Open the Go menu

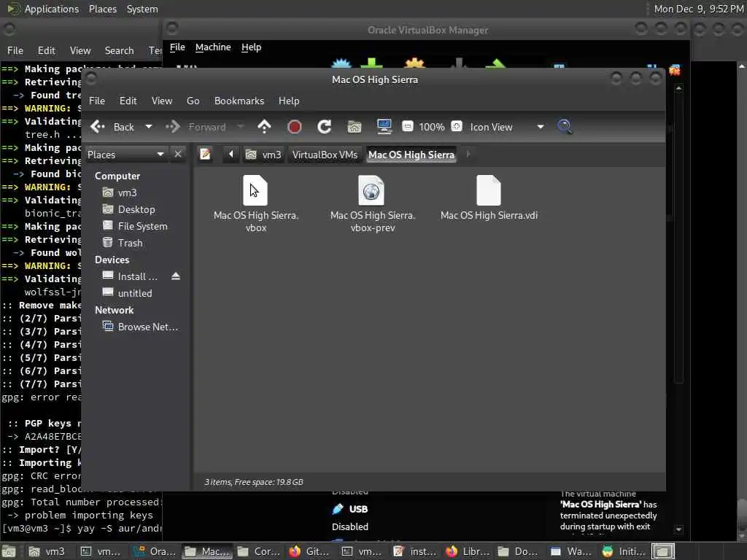[193, 101]
